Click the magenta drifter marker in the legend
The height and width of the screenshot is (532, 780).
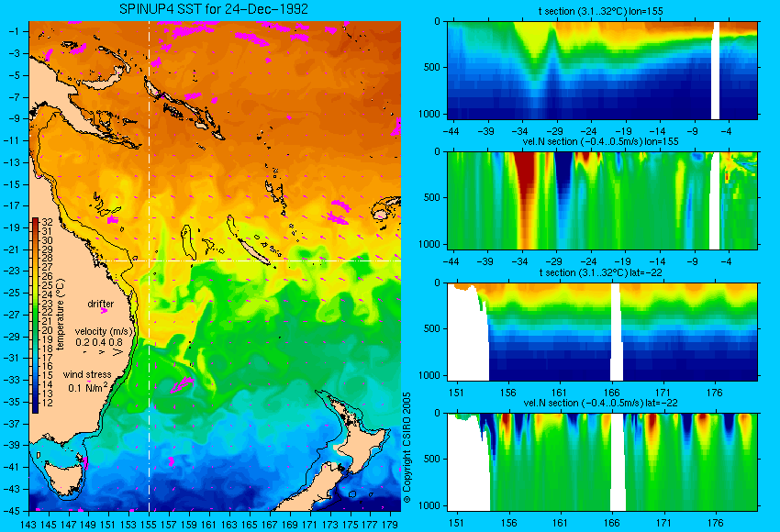point(104,311)
